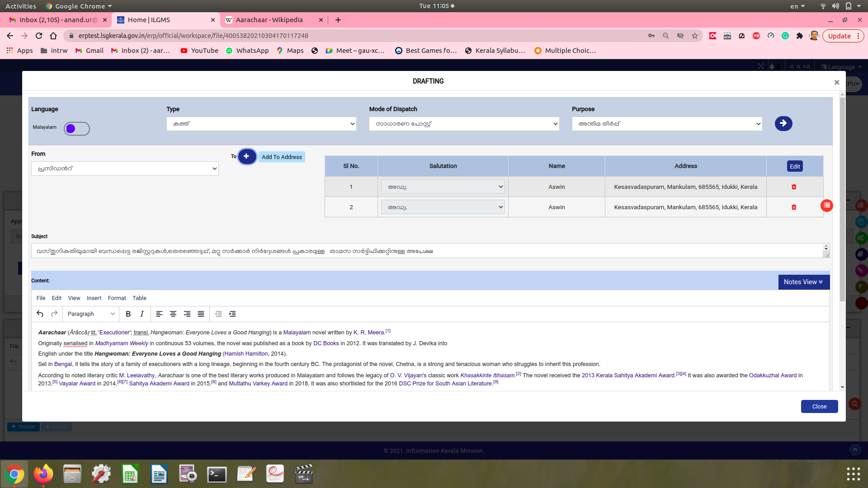Open the Type dropdown

click(x=261, y=124)
